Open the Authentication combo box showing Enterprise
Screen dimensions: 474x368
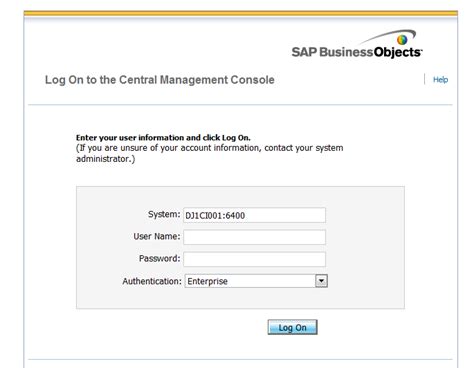pyautogui.click(x=256, y=281)
